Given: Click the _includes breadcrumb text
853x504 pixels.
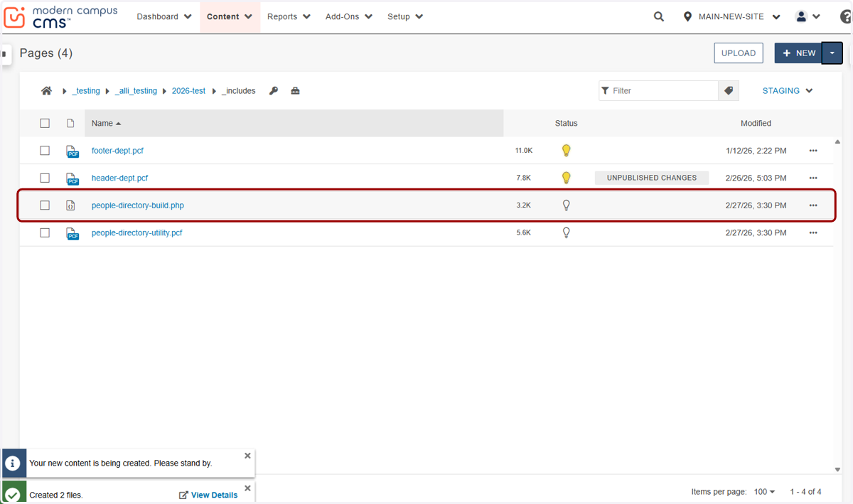Looking at the screenshot, I should (x=239, y=91).
